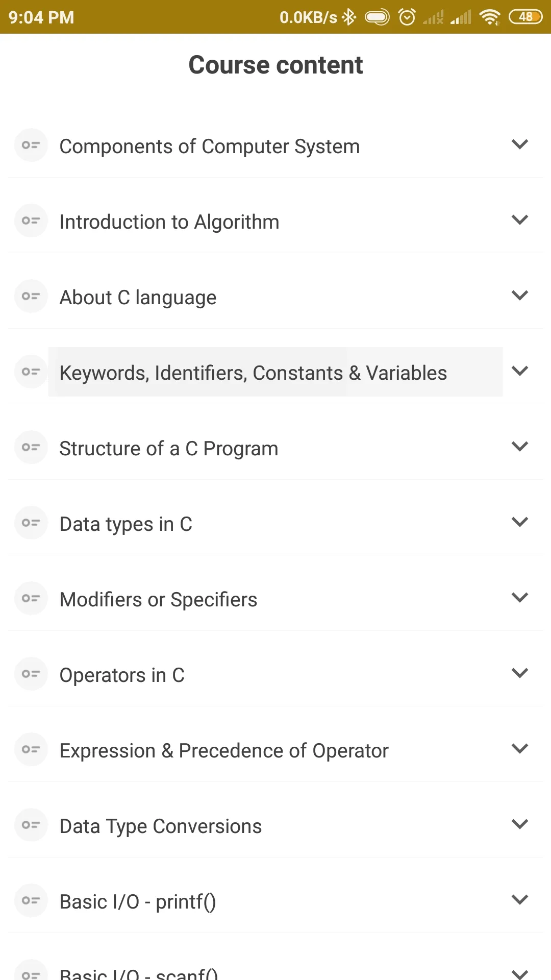
Task: Expand Keywords, Identifiers, Constants & Variables chevron
Action: [x=519, y=371]
